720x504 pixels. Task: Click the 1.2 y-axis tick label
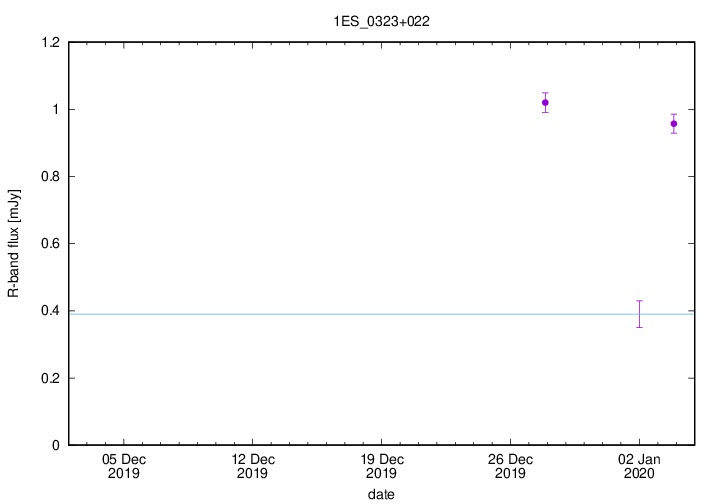click(50, 42)
